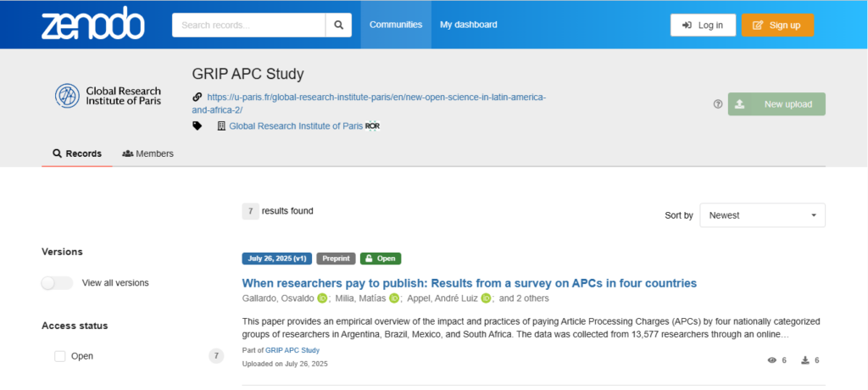This screenshot has width=868, height=390.
Task: Open the 'When researchers pay to publish' record
Action: click(470, 283)
